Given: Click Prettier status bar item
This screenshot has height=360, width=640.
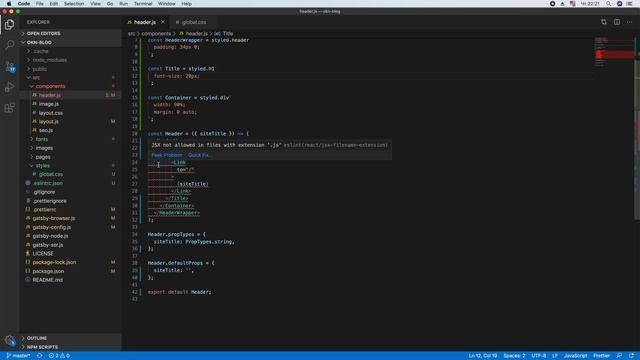Looking at the screenshot, I should 601,356.
